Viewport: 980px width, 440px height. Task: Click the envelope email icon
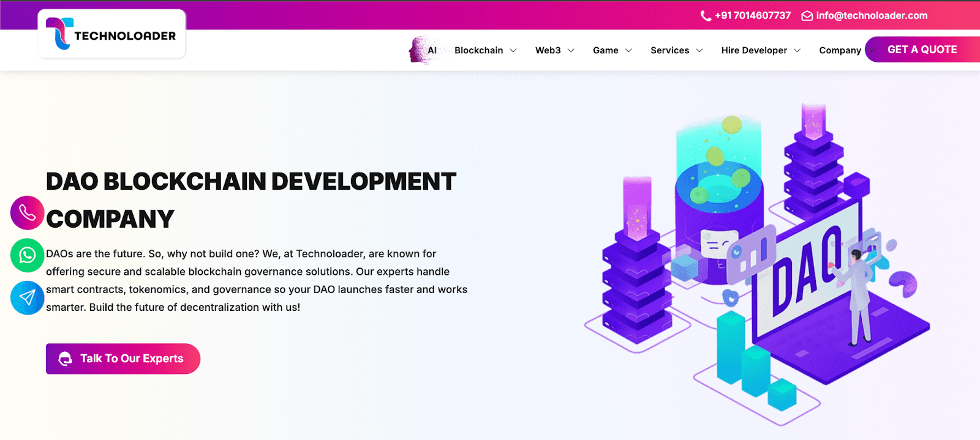[807, 16]
